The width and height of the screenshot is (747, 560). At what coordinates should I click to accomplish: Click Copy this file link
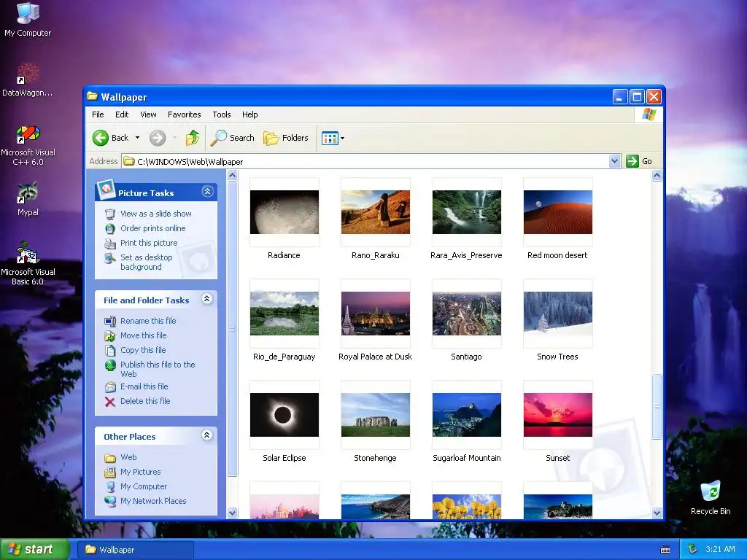pos(143,350)
